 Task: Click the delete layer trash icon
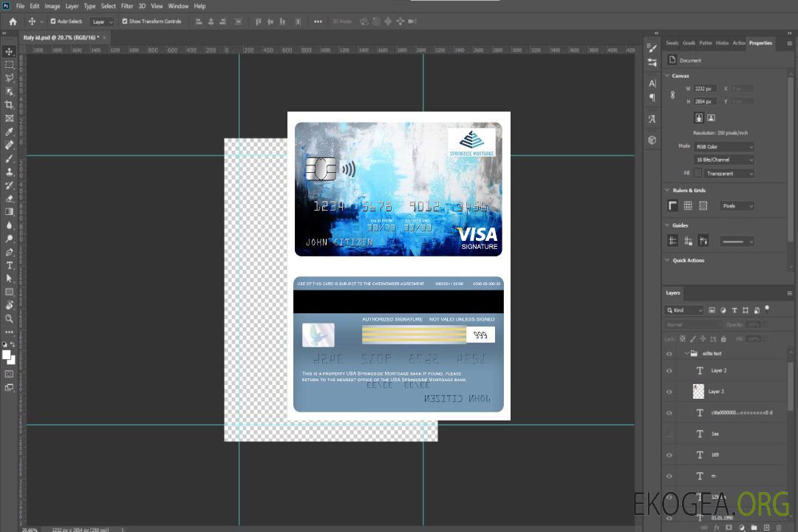(x=779, y=528)
